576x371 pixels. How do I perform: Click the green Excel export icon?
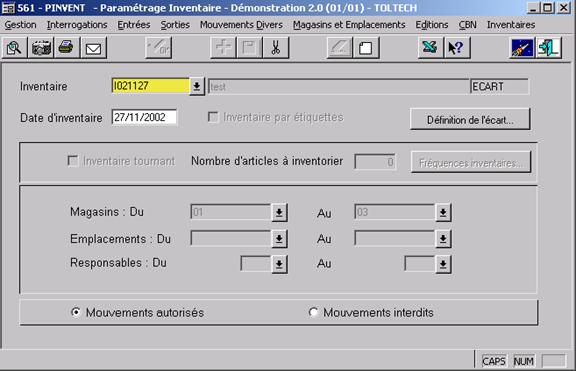430,48
